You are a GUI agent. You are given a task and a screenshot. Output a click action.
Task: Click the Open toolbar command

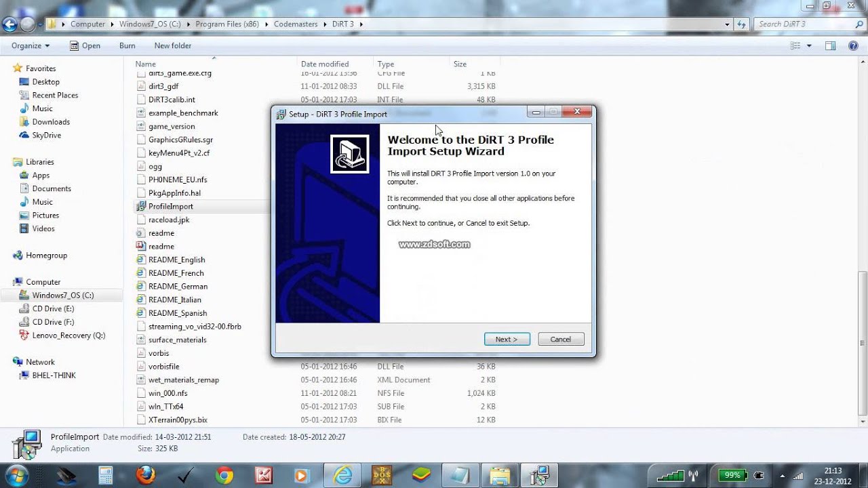coord(85,45)
